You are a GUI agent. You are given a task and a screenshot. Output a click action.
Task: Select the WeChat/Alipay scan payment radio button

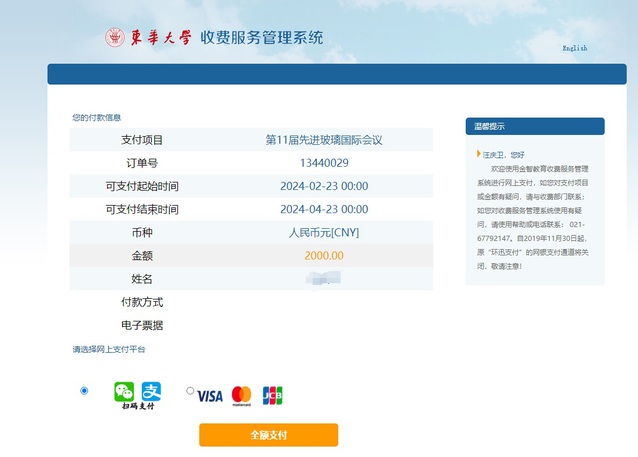point(84,391)
